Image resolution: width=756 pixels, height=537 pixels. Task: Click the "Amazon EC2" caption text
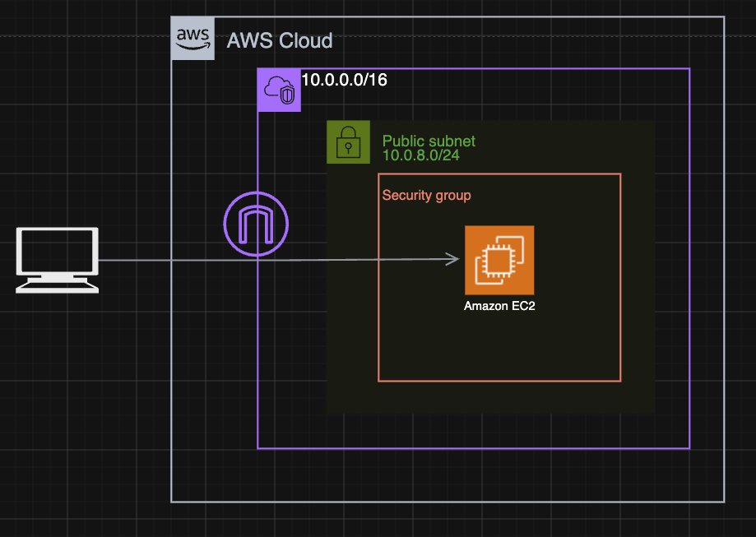tap(499, 306)
